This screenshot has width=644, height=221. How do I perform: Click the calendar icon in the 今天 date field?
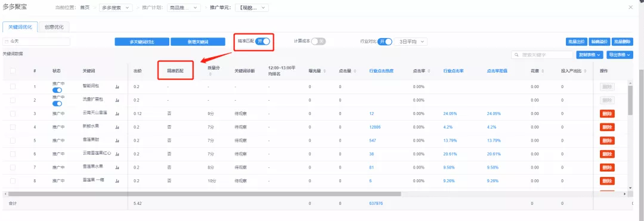7,42
